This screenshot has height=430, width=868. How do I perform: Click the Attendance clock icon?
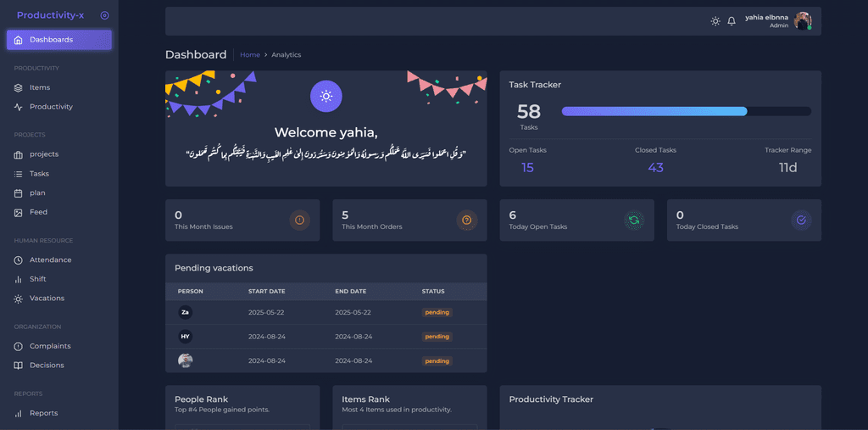coord(19,260)
